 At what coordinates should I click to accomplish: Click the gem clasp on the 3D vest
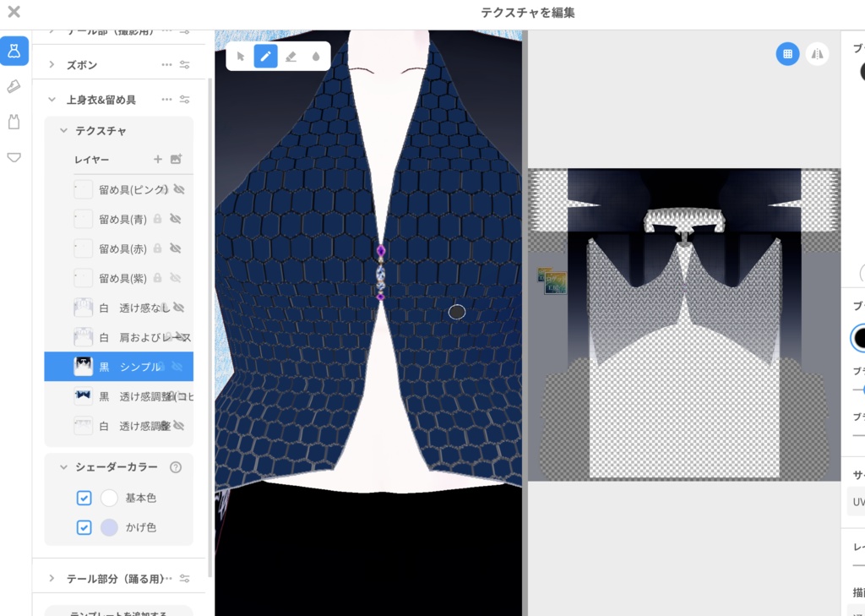[x=381, y=273]
